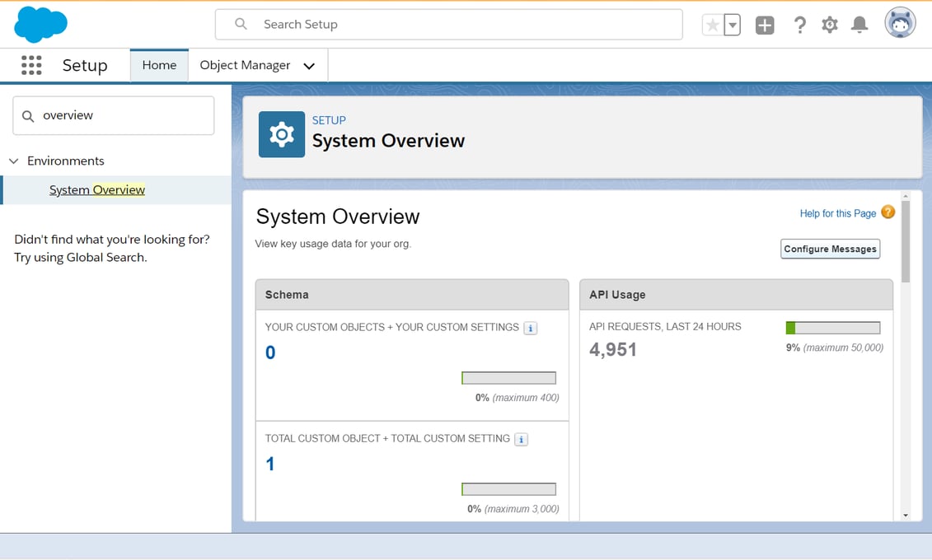Open the Object Manager tab
This screenshot has width=932, height=560.
coord(244,64)
